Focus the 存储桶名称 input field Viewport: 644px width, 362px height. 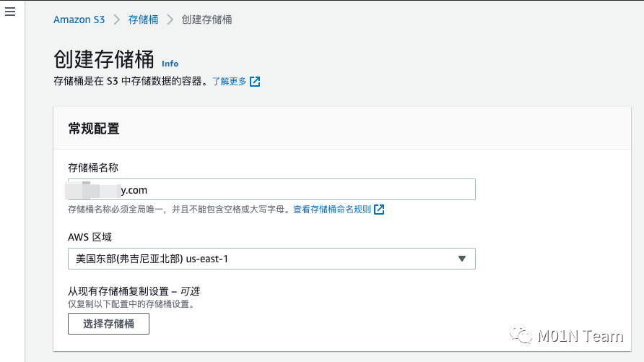(x=271, y=189)
